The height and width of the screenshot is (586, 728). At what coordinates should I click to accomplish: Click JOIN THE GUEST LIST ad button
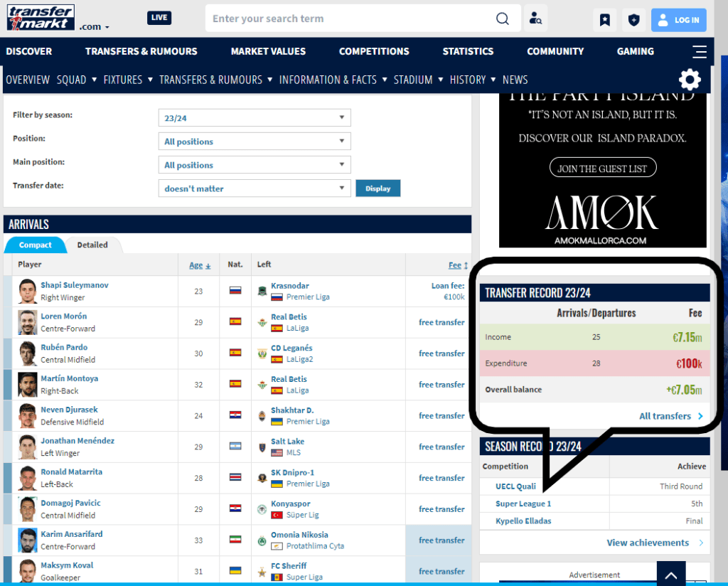coord(603,168)
